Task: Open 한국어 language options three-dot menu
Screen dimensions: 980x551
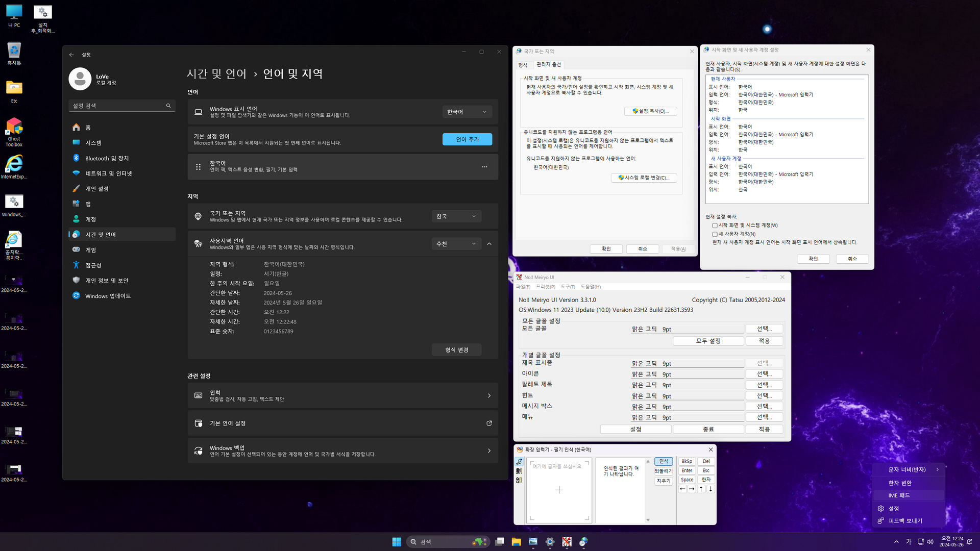Action: tap(484, 167)
